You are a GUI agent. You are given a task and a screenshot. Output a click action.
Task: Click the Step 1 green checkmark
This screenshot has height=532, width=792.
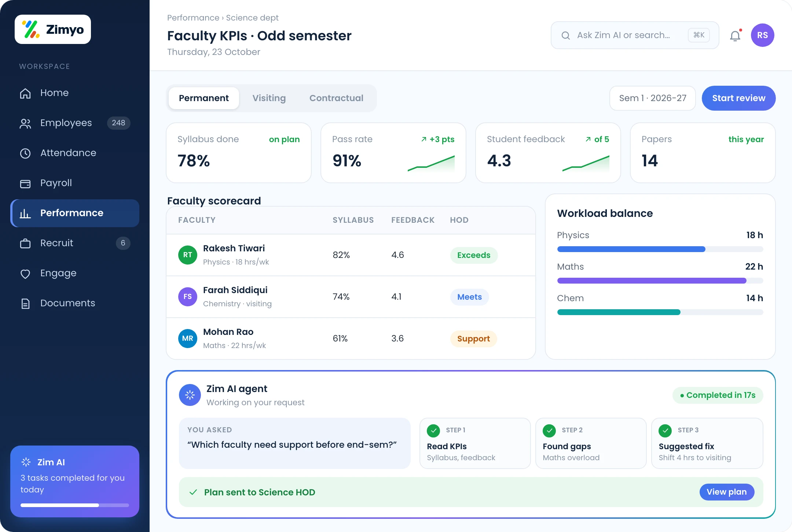click(434, 431)
